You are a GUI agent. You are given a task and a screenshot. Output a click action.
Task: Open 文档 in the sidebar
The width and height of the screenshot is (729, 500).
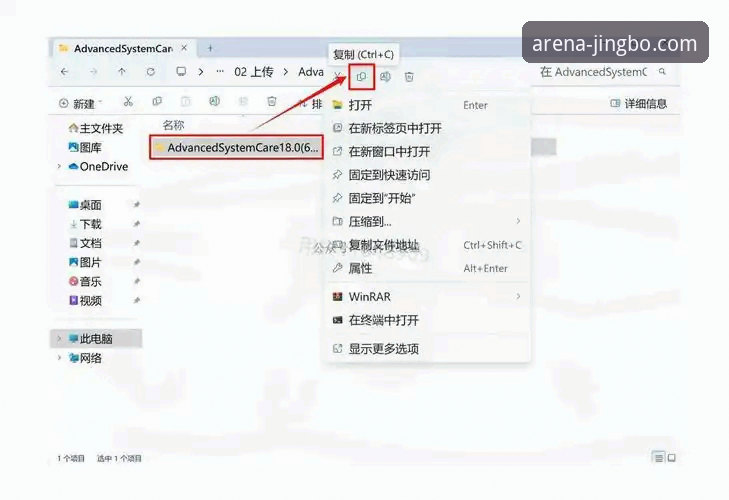[85, 243]
